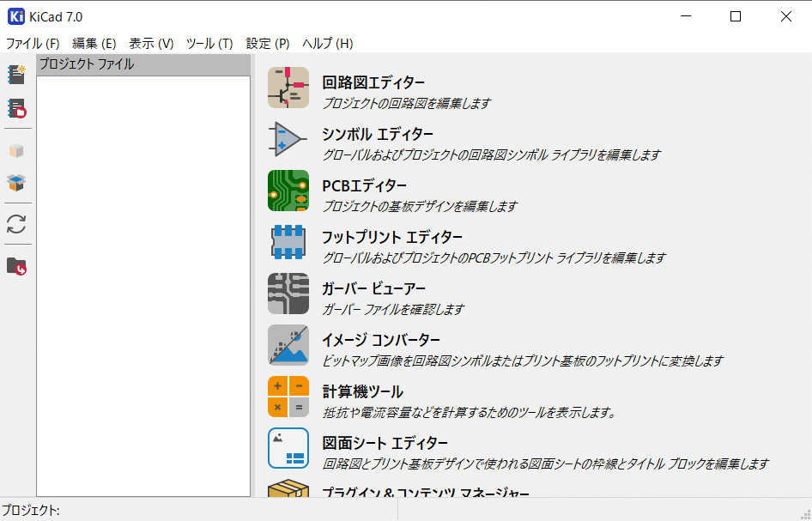Click the 計算機ツール title text
The height and width of the screenshot is (521, 812).
tap(362, 391)
